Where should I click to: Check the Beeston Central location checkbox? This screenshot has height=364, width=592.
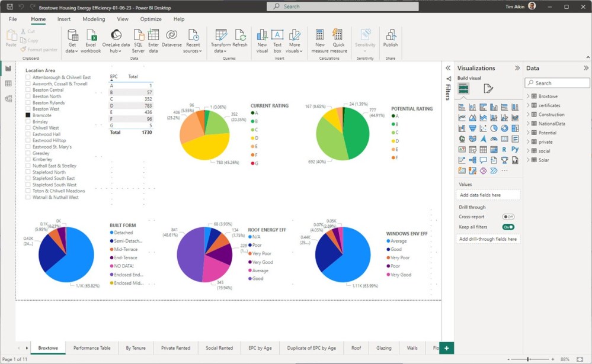pos(28,90)
